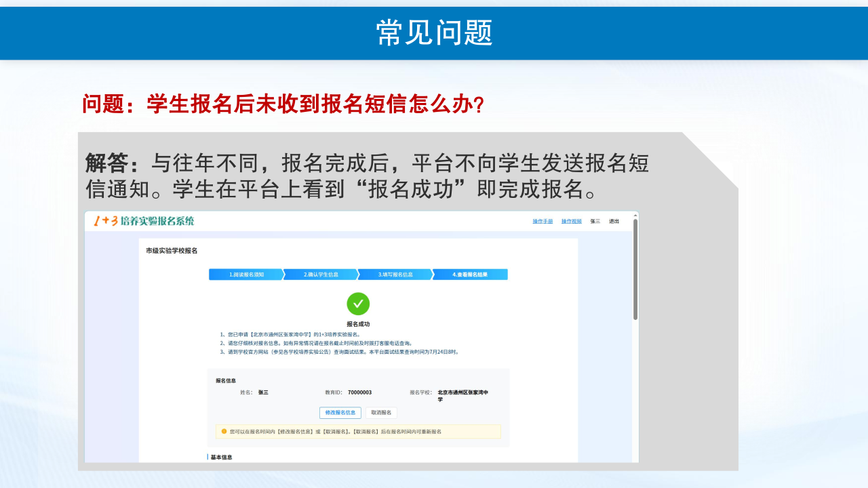This screenshot has height=488, width=868.
Task: Click the 退出 logout link
Action: click(614, 222)
